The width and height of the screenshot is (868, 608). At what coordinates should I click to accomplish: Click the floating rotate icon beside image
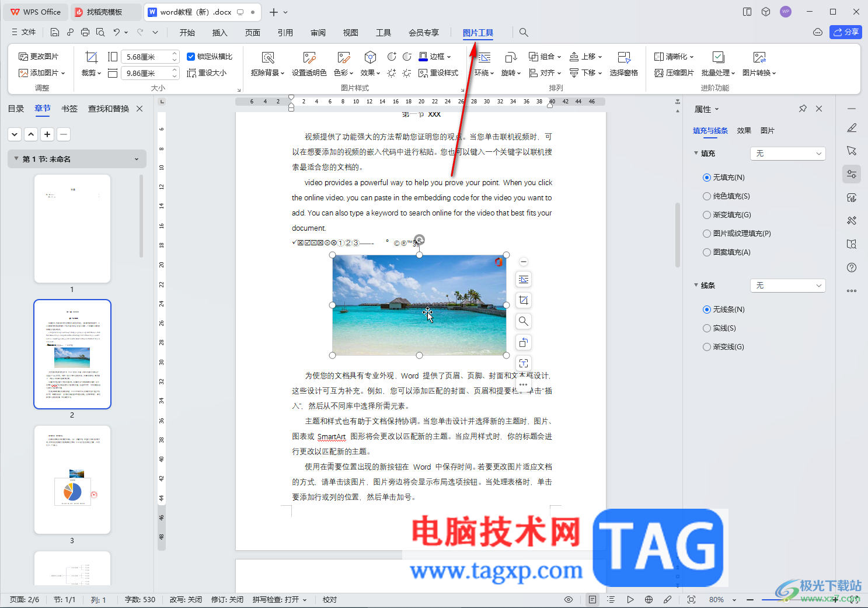[524, 342]
